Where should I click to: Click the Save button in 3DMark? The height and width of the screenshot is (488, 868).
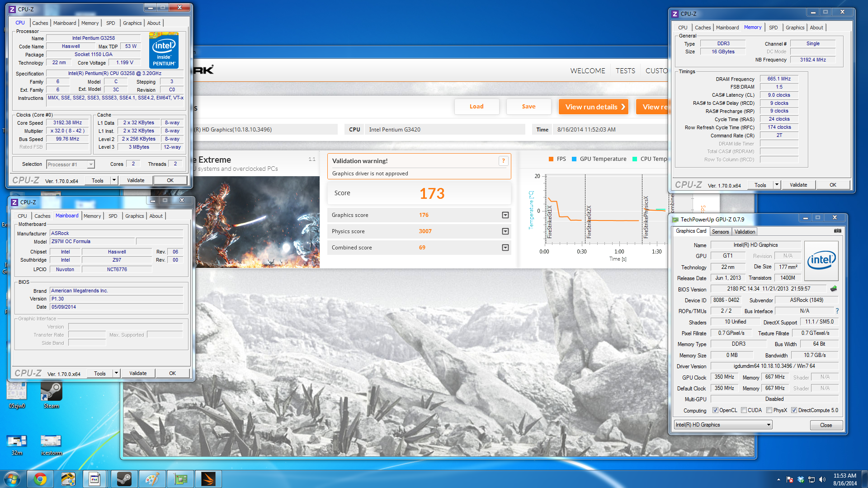pos(528,107)
